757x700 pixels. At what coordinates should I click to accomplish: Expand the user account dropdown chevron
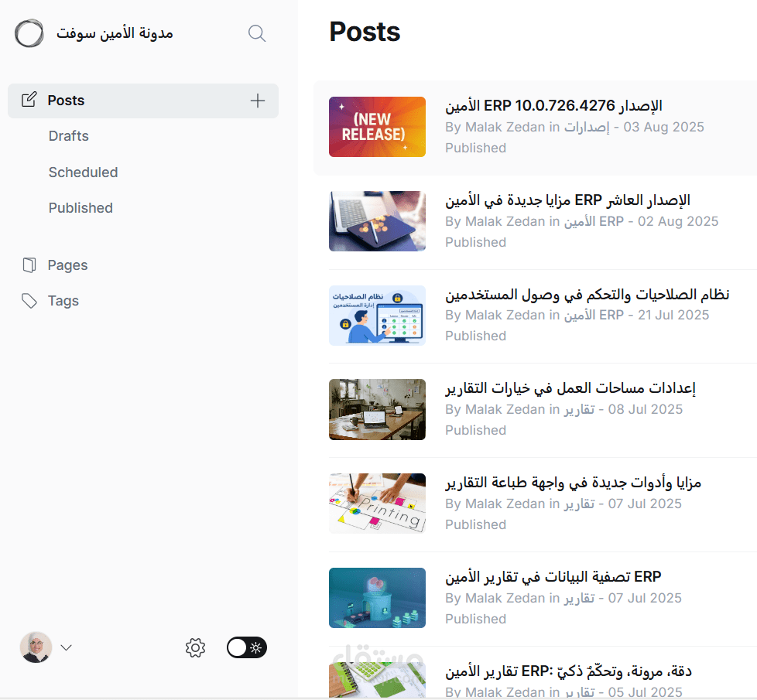67,647
